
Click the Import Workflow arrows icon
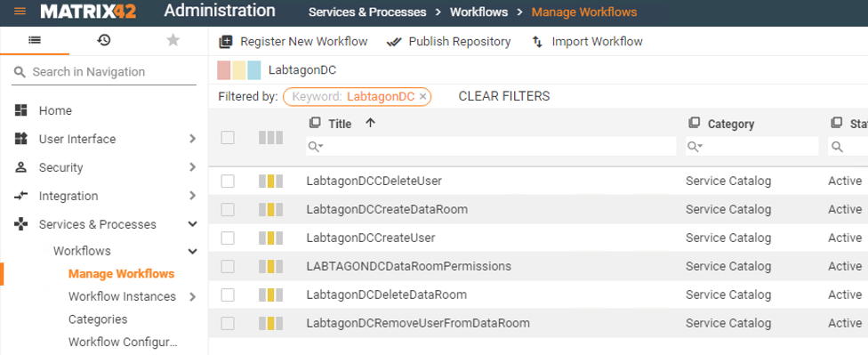coord(537,42)
